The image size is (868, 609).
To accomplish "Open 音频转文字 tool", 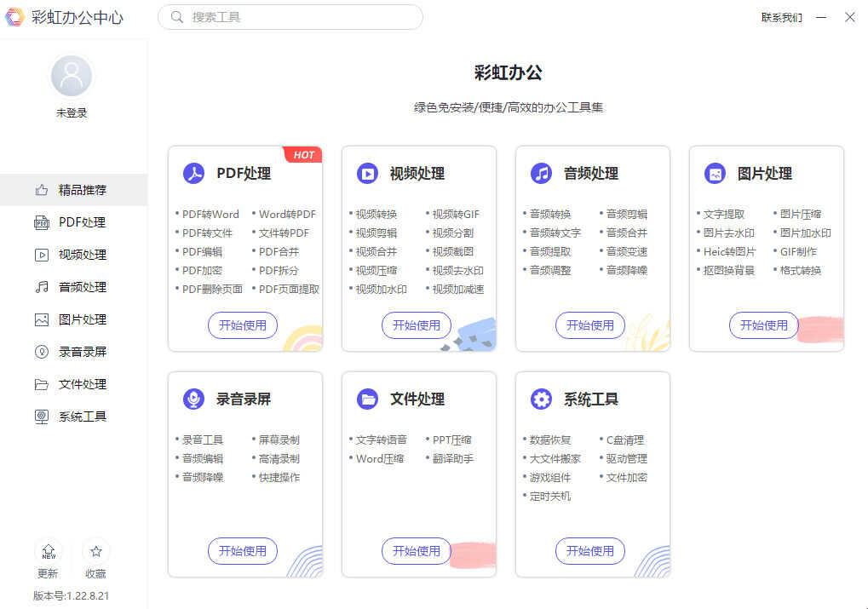I will click(555, 233).
